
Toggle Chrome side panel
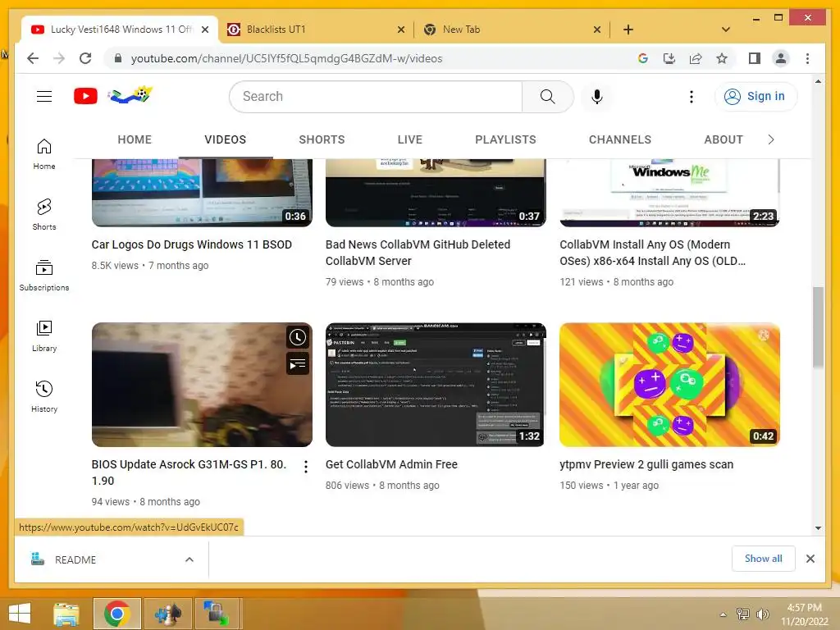[x=755, y=58]
